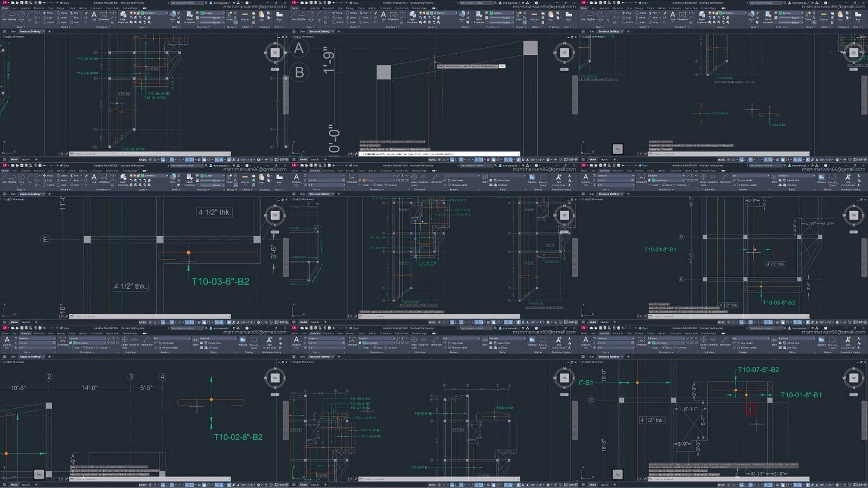868x488 pixels.
Task: Select the Multileader tool in the bottom-left window
Action: coord(146,341)
